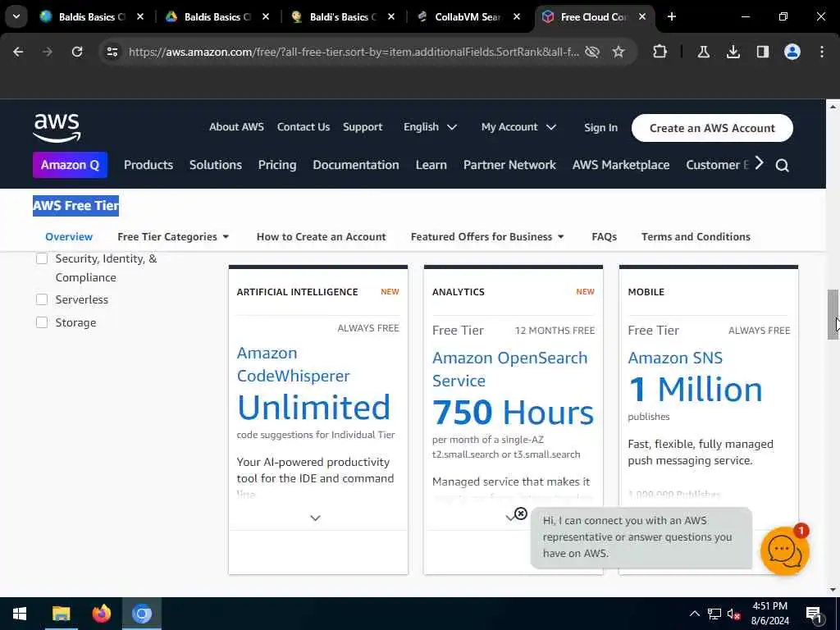Expand the Amazon CodeWhisperer card chevron

click(x=316, y=518)
